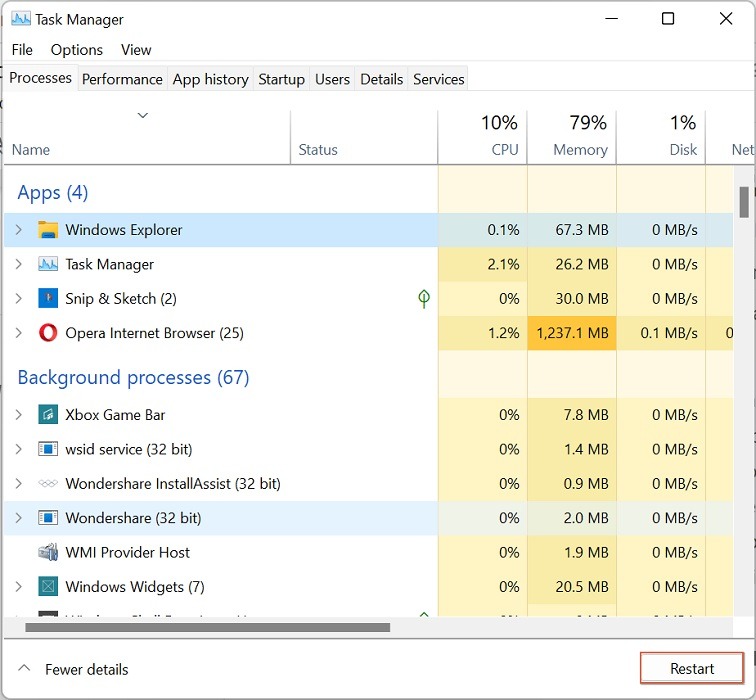Select the Windows Explorer folder icon
This screenshot has height=700, width=756.
(x=48, y=229)
